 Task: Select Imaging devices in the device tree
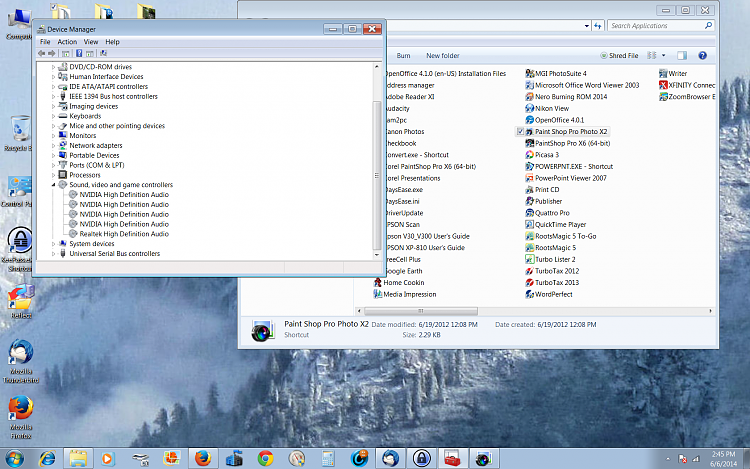(x=94, y=106)
